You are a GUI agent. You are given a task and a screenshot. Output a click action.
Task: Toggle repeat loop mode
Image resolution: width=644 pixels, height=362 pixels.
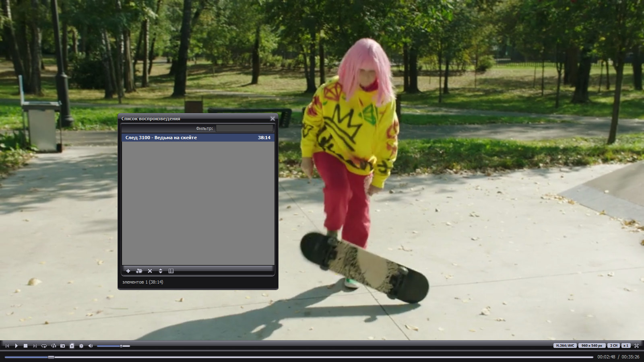point(44,346)
